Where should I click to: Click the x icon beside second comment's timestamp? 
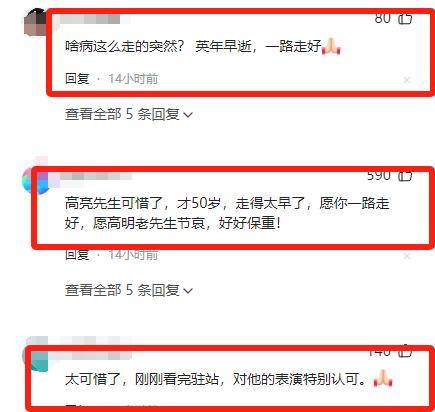407,256
